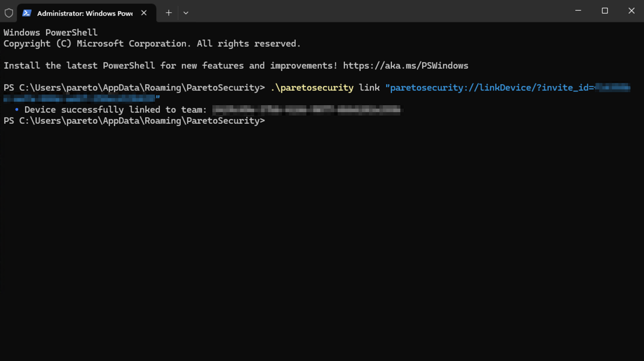The width and height of the screenshot is (644, 361).
Task: Click the 'Device successfully linked to team' message
Action: click(115, 110)
